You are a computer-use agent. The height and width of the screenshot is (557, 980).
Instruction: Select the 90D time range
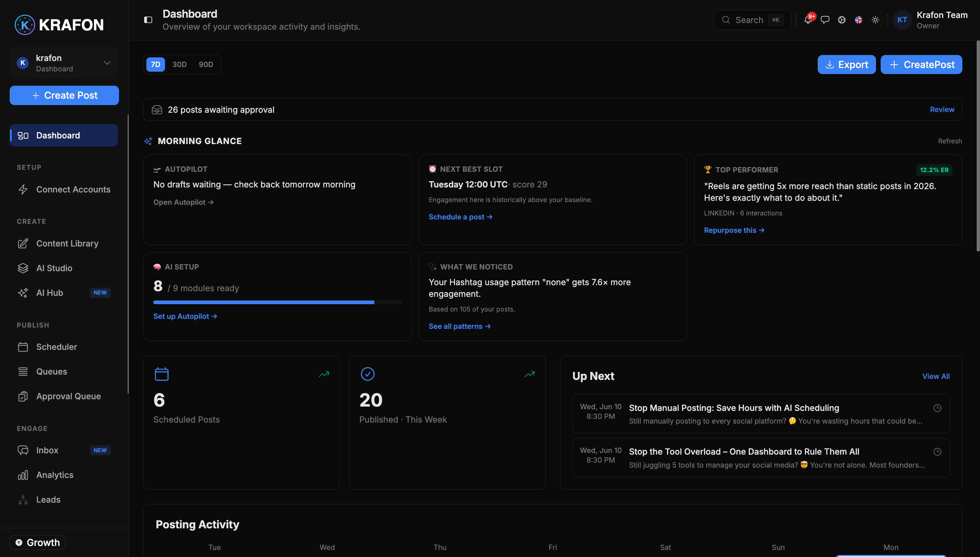[206, 64]
